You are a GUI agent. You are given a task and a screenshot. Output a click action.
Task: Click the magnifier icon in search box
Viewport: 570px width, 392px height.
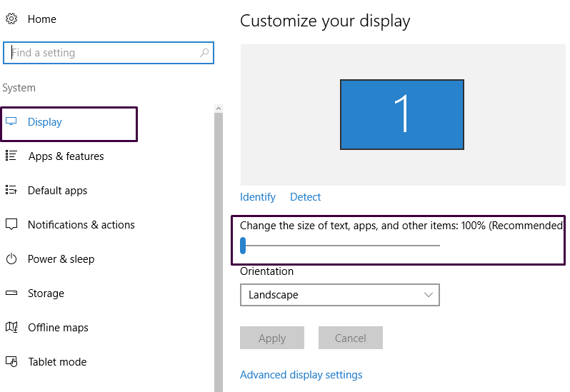pyautogui.click(x=204, y=53)
